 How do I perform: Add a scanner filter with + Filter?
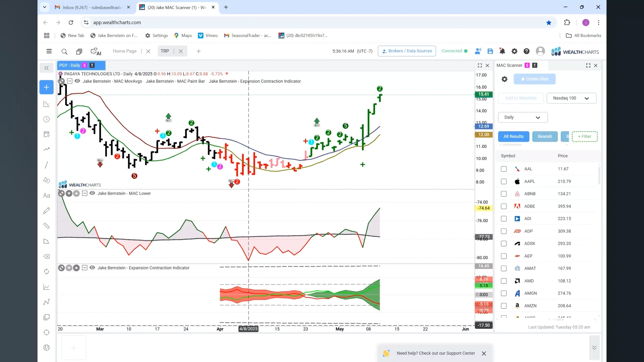(585, 136)
